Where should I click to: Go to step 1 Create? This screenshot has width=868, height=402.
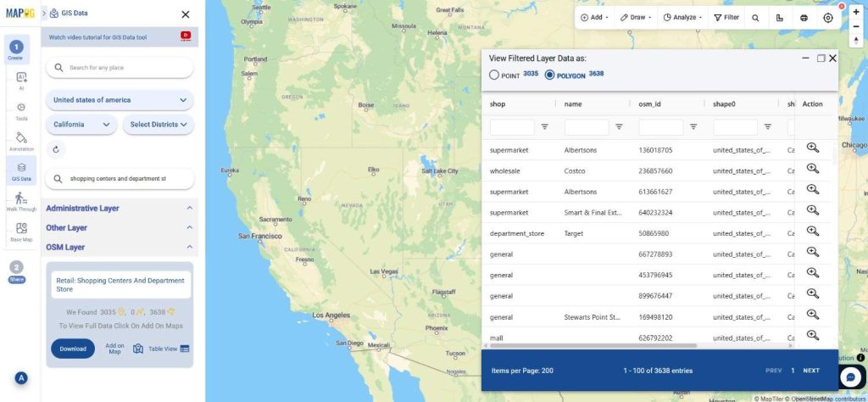coord(16,50)
